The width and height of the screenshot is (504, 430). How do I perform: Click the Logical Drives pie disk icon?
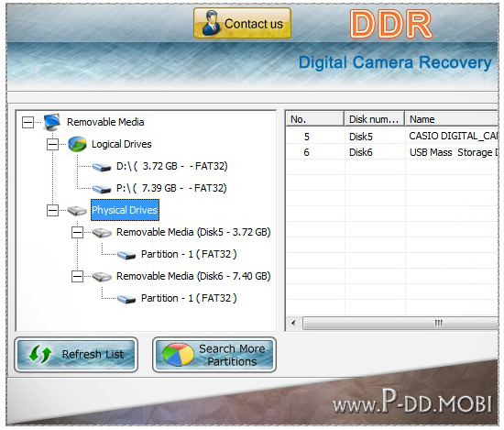click(x=77, y=144)
